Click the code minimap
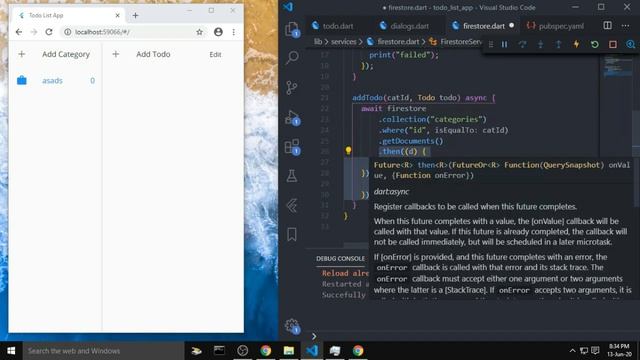 pos(618,67)
